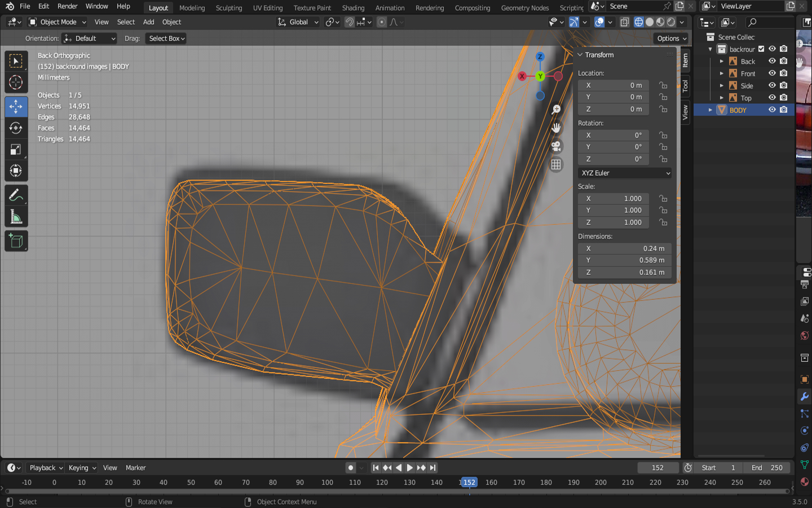Open the Material properties tab
This screenshot has width=812, height=508.
click(805, 482)
